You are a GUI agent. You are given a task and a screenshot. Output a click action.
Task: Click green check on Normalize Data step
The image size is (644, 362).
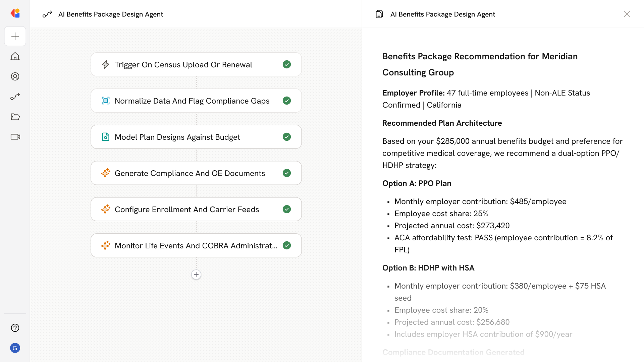[287, 101]
